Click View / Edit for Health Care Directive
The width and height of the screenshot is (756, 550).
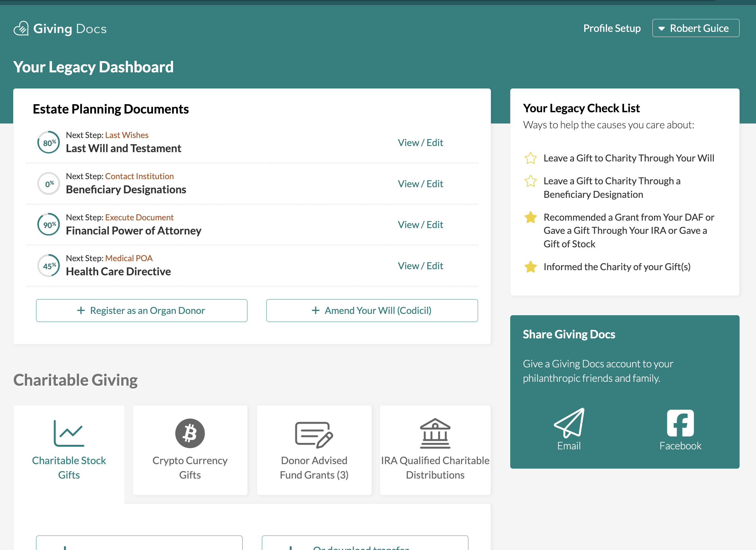(420, 266)
